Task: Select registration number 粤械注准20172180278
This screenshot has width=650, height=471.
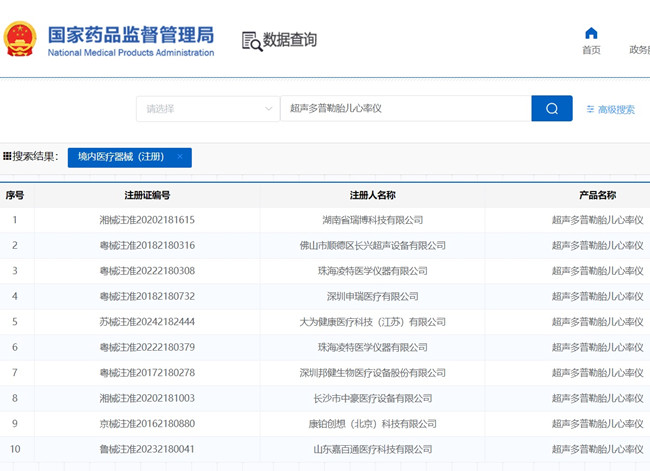Action: (147, 373)
